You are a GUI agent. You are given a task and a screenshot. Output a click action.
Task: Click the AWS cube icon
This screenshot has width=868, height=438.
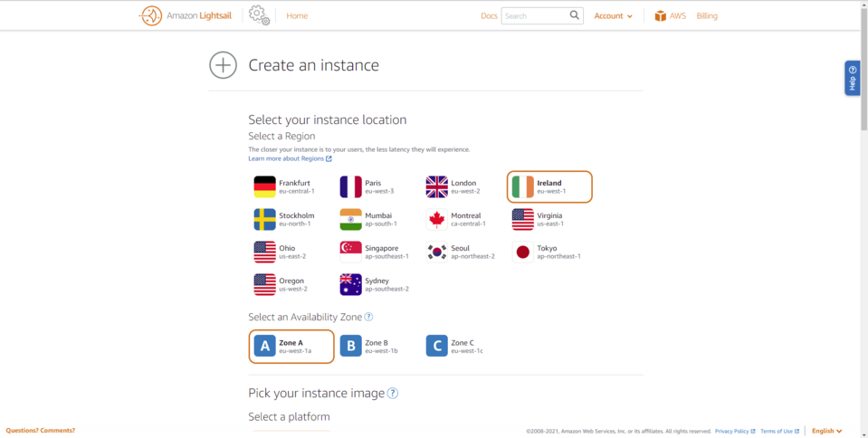pyautogui.click(x=660, y=16)
